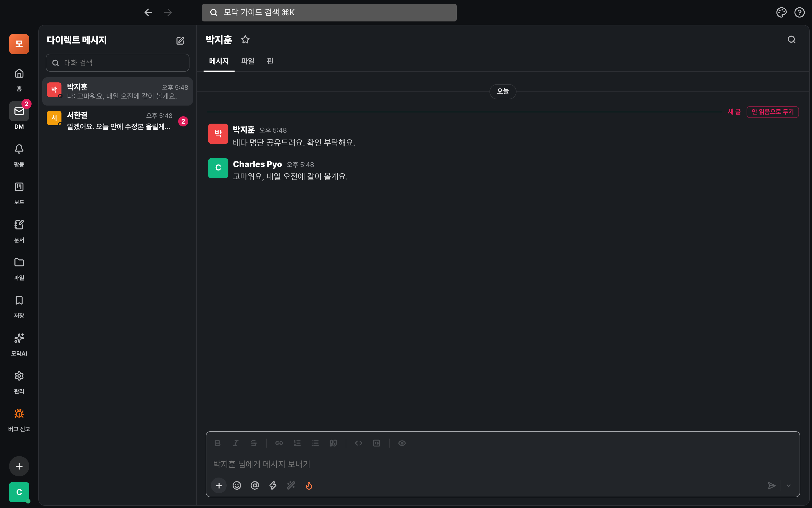Viewport: 812px width, 508px height.
Task: Click the lightning shortcut icon in composer
Action: pos(273,485)
